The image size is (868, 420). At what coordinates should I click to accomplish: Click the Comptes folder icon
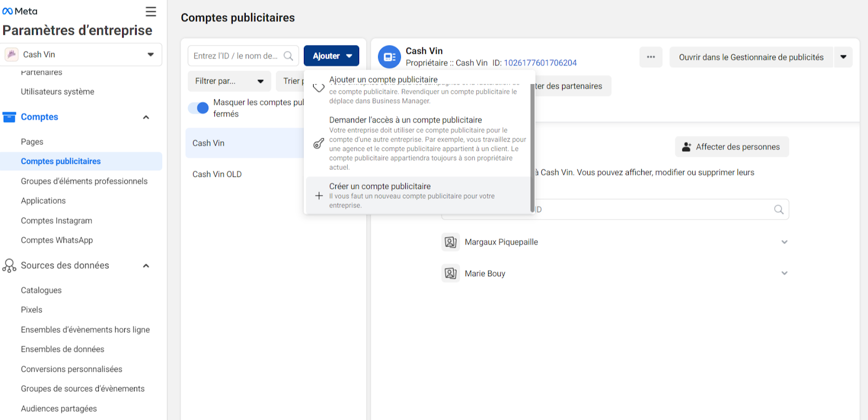tap(9, 117)
